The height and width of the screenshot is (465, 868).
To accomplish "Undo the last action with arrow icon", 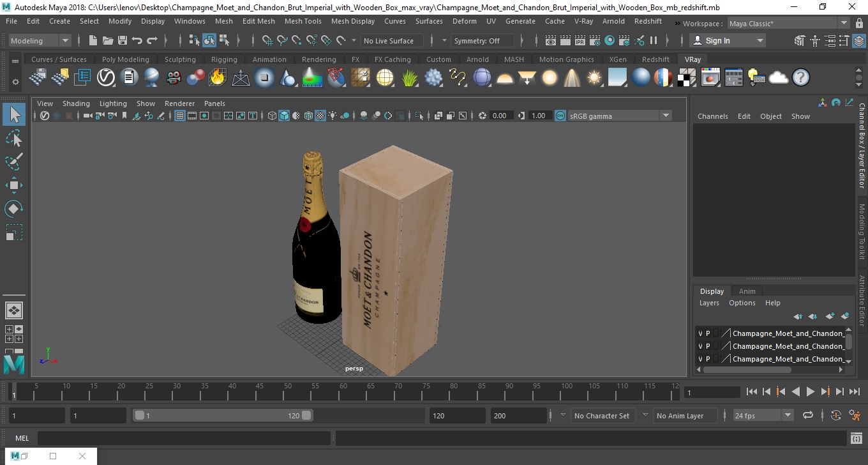I will click(x=137, y=40).
